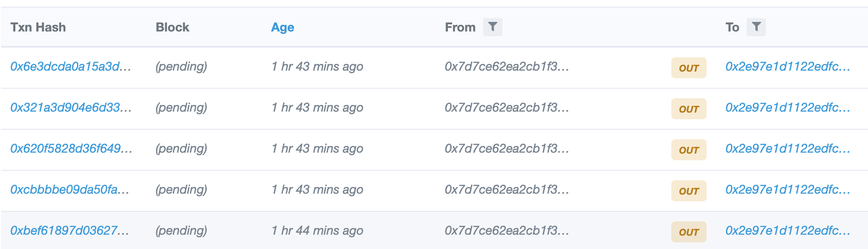Image resolution: width=868 pixels, height=249 pixels.
Task: Open To address in second row
Action: click(788, 107)
